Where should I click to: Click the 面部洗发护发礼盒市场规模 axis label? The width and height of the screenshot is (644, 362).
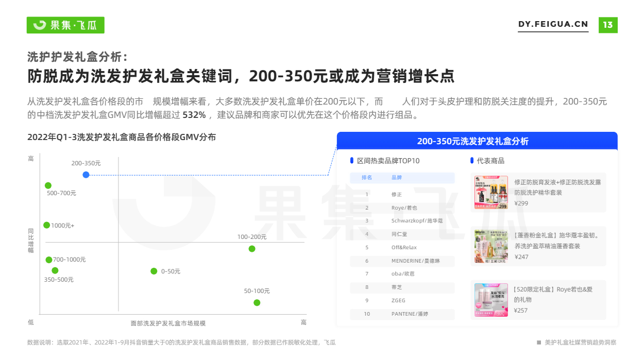pyautogui.click(x=168, y=323)
